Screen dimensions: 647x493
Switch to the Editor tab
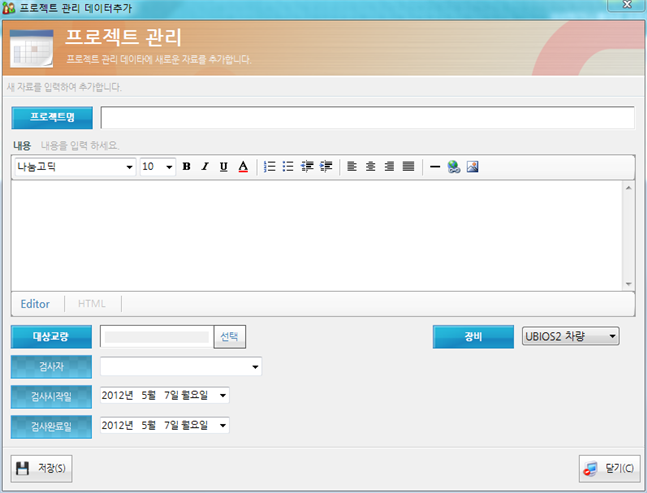pyautogui.click(x=35, y=304)
